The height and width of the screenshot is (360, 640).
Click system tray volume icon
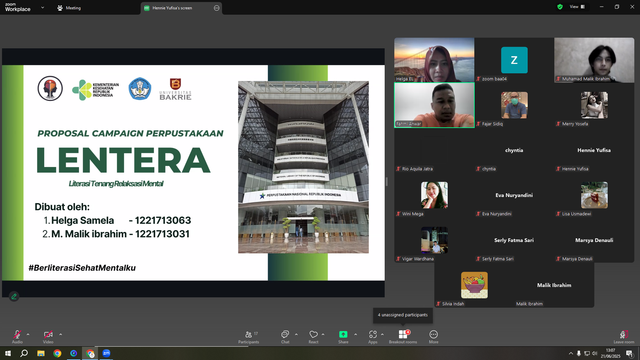coord(594,353)
